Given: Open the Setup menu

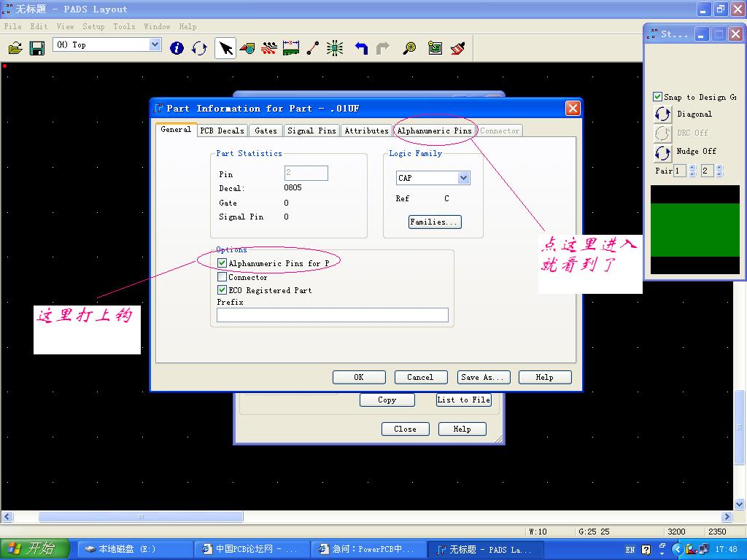Looking at the screenshot, I should point(93,26).
